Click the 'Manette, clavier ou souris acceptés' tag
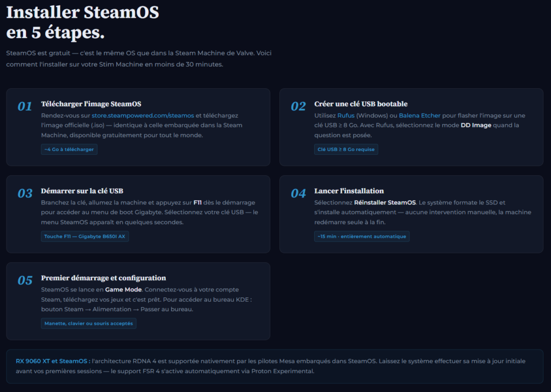 tap(89, 324)
